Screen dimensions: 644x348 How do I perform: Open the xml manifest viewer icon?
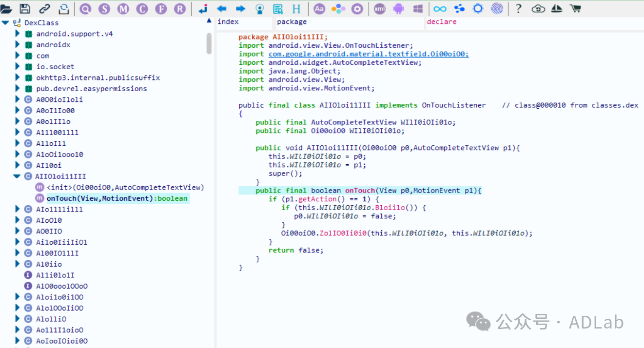point(379,8)
